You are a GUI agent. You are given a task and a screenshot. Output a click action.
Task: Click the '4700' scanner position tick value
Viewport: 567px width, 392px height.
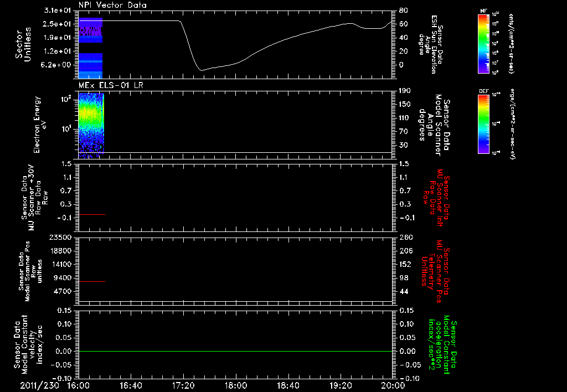[x=63, y=291]
